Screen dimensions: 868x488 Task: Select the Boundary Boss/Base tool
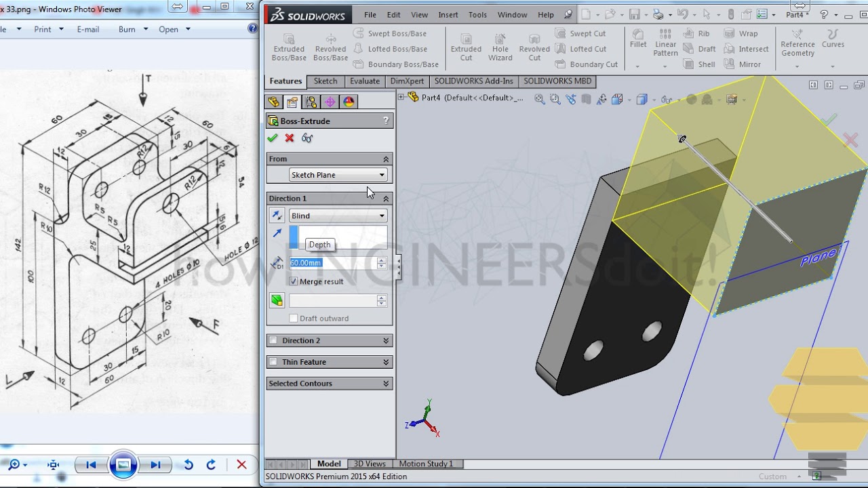coord(396,64)
